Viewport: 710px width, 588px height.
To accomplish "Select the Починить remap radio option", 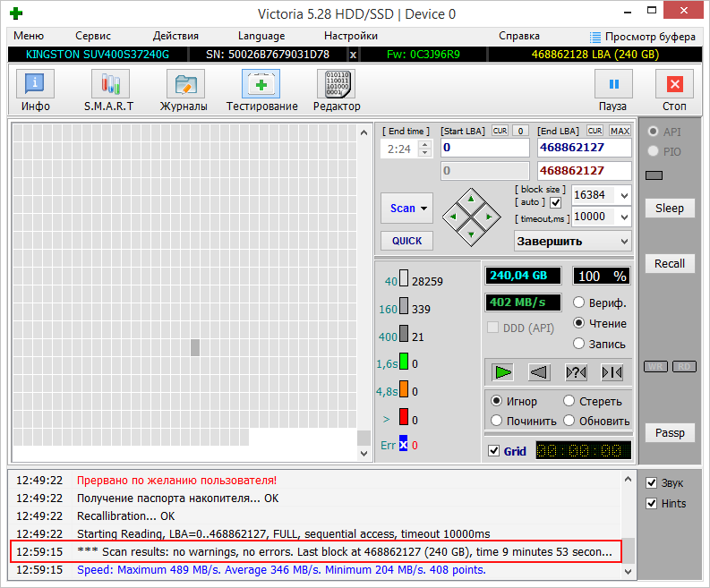I will point(496,421).
